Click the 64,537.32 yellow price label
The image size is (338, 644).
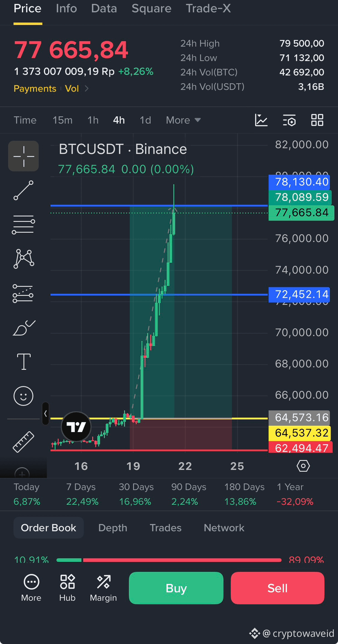click(300, 433)
